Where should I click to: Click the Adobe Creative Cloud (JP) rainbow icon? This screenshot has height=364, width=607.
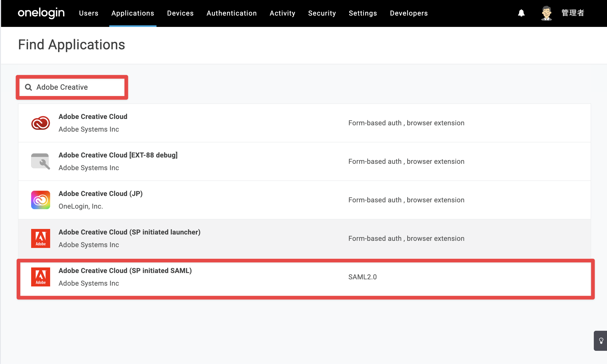[41, 200]
